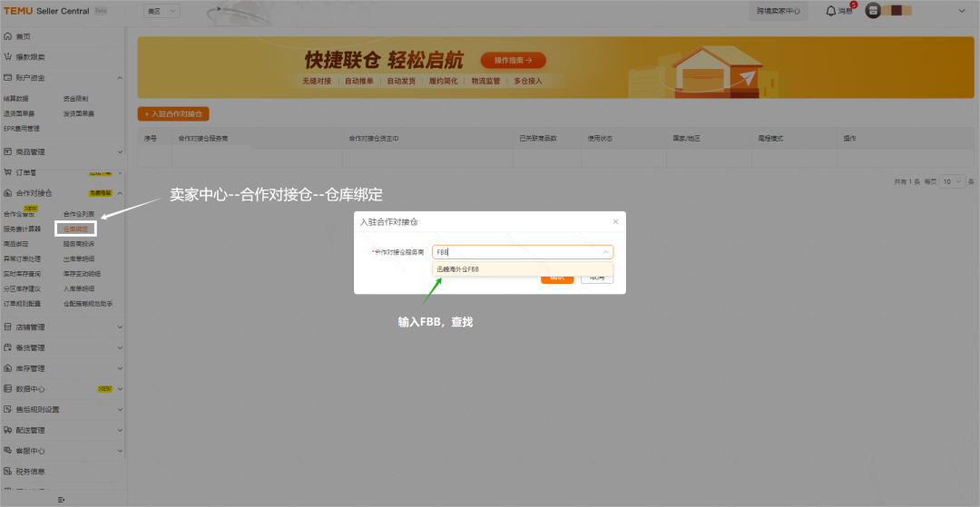
Task: Open 退货面单券 submenu item
Action: point(19,113)
